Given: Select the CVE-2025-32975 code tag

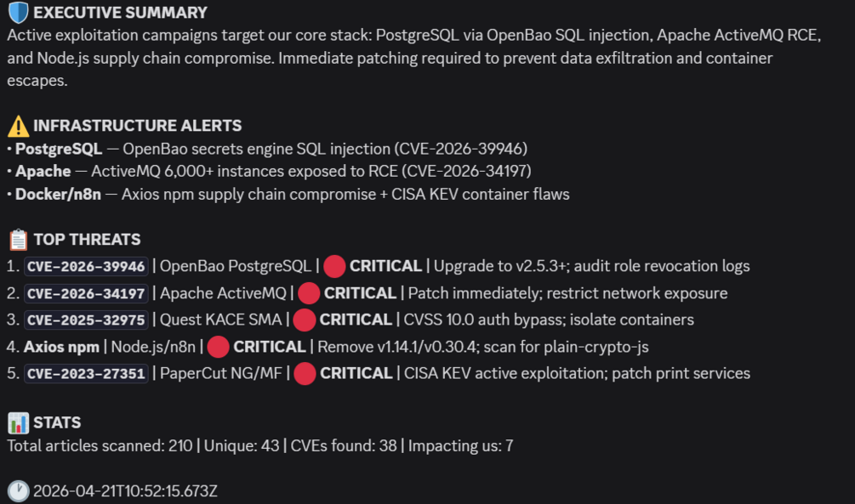Looking at the screenshot, I should 86,320.
